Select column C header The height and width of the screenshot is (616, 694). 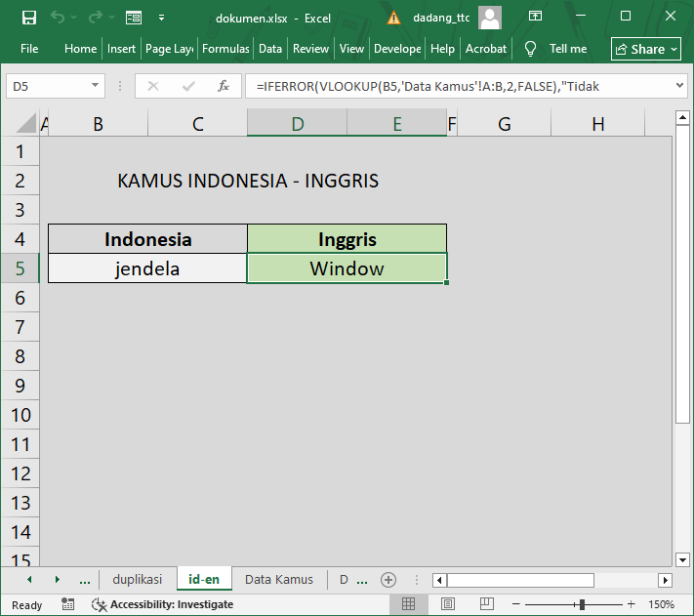[x=197, y=124]
